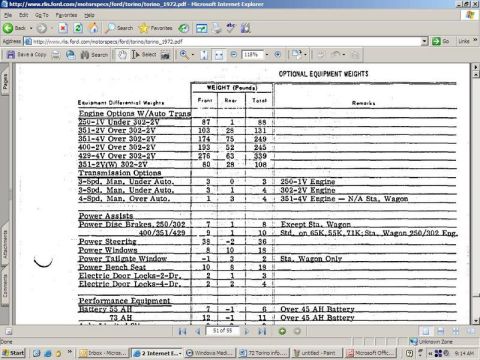The width and height of the screenshot is (480, 360).
Task: Open the Adobe Search binoculars tool
Action: click(94, 55)
